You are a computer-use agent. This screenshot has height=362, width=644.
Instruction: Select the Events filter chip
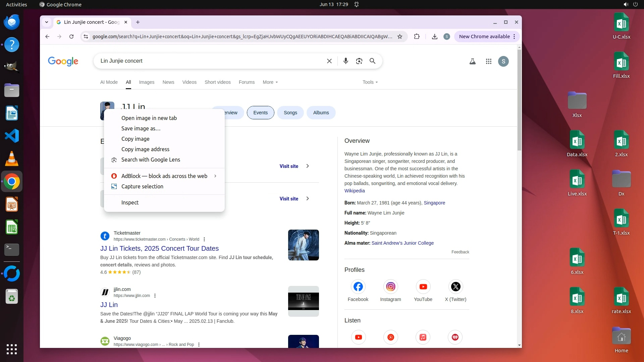point(260,113)
